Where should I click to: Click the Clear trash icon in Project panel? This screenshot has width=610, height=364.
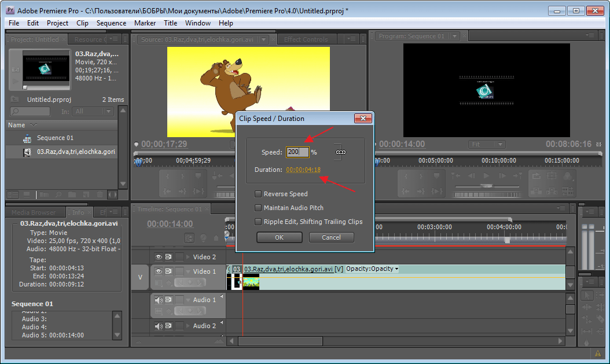[x=100, y=194]
